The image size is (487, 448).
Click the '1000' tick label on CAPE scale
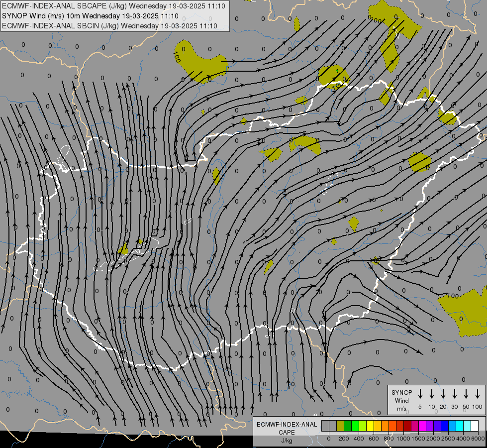click(403, 439)
